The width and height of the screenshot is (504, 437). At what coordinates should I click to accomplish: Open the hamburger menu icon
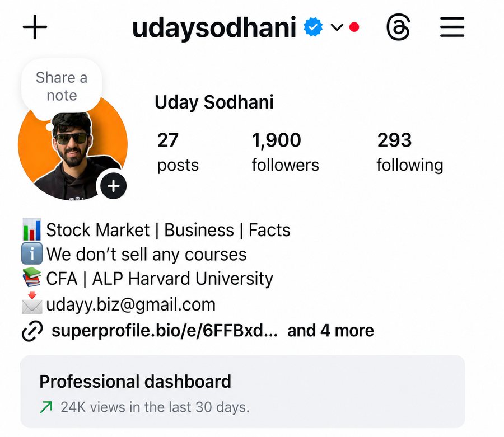tap(452, 27)
